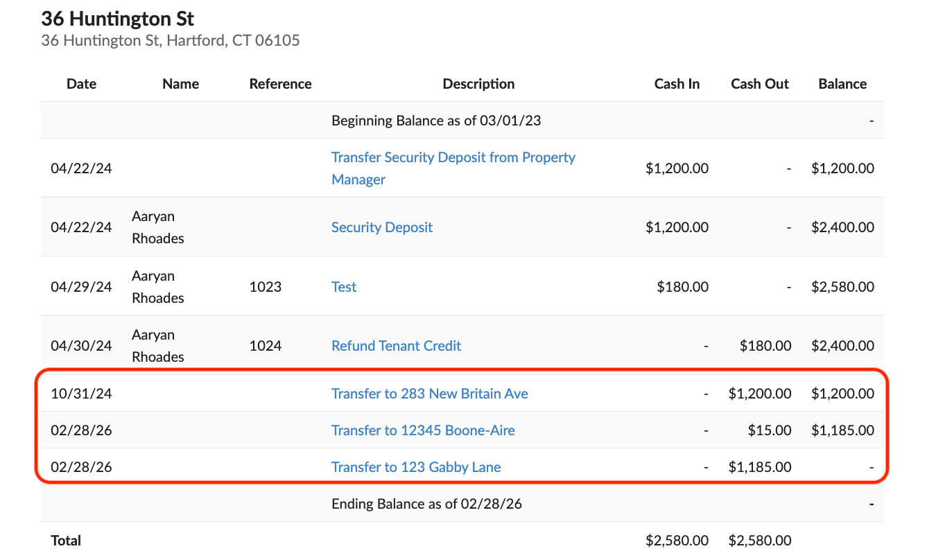Image resolution: width=936 pixels, height=560 pixels.
Task: Click the Reference column header
Action: [280, 84]
